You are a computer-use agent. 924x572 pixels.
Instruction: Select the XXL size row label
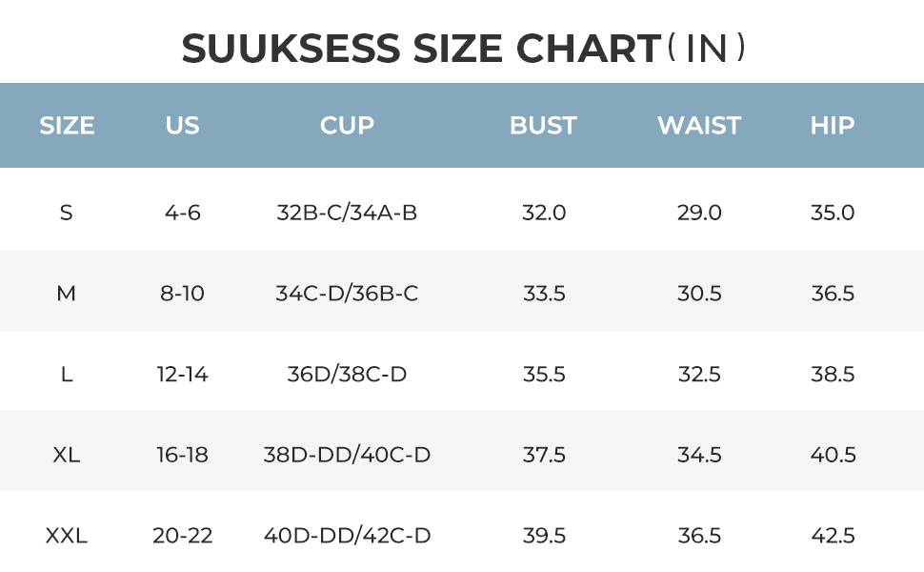pyautogui.click(x=67, y=536)
